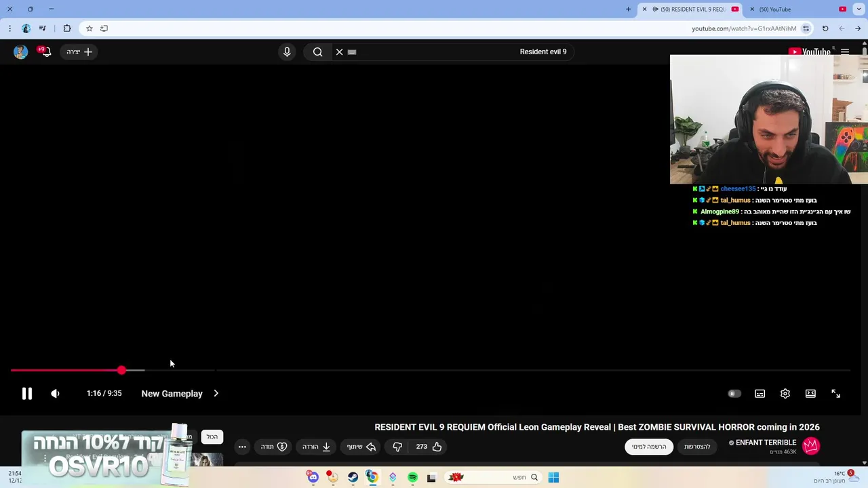The height and width of the screenshot is (488, 868).
Task: Click the taskbar search box (חפש)
Action: click(x=494, y=477)
